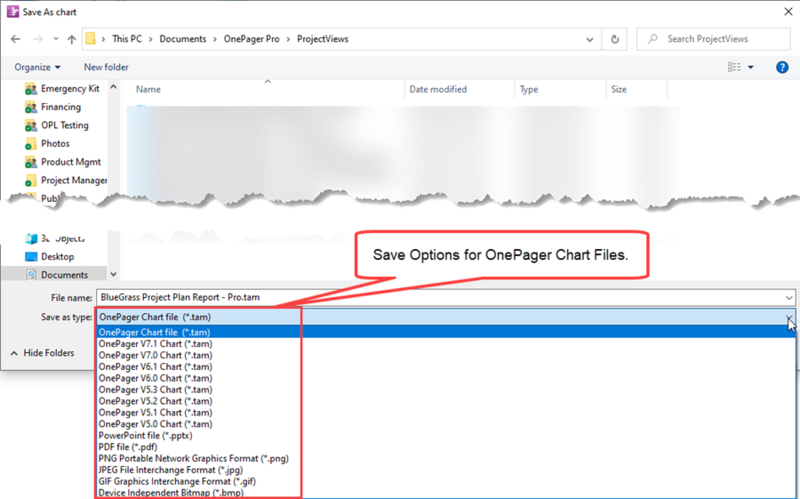Select Documents in breadcrumb path
This screenshot has width=800, height=499.
click(x=183, y=39)
